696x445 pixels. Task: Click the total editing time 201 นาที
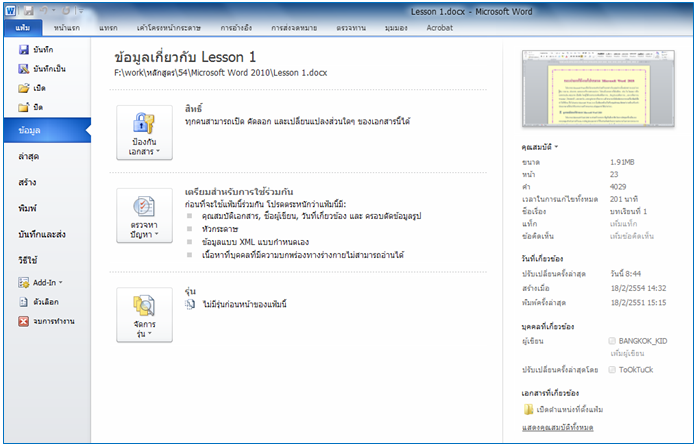pos(624,199)
